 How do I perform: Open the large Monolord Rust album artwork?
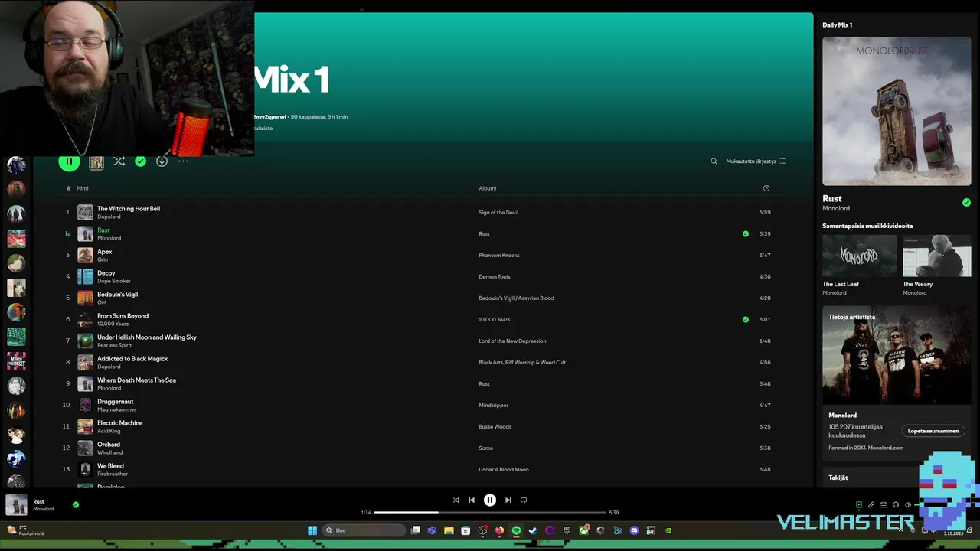(x=897, y=112)
